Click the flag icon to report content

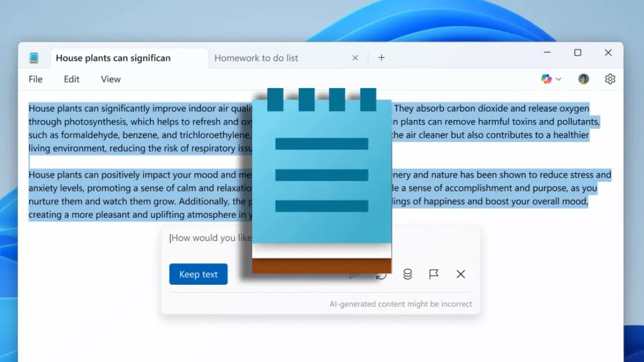point(434,274)
